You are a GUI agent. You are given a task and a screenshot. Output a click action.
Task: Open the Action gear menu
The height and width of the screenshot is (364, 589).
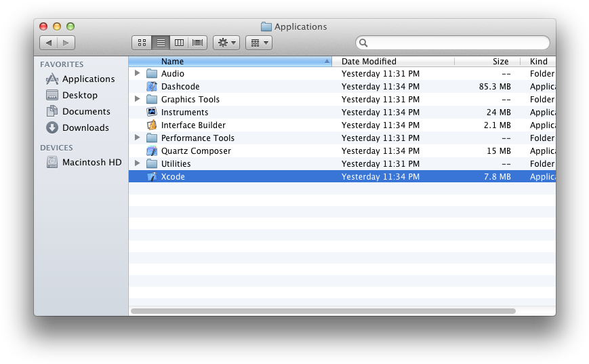226,43
